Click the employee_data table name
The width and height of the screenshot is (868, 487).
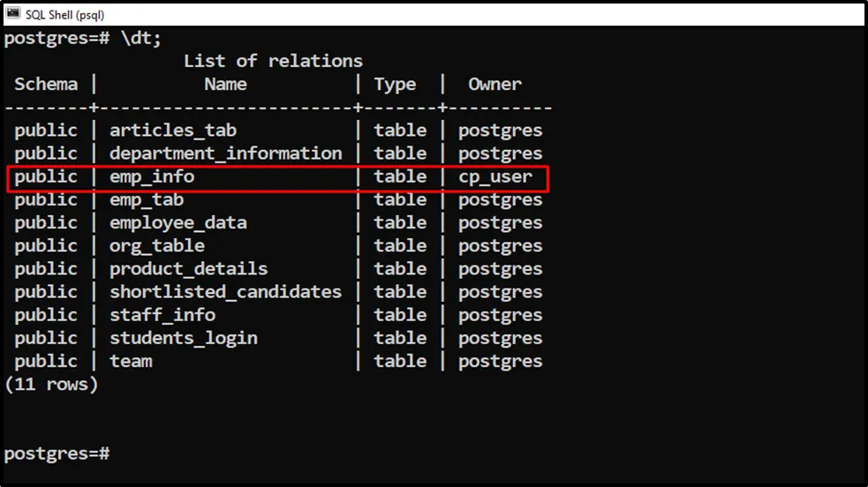[x=178, y=223]
